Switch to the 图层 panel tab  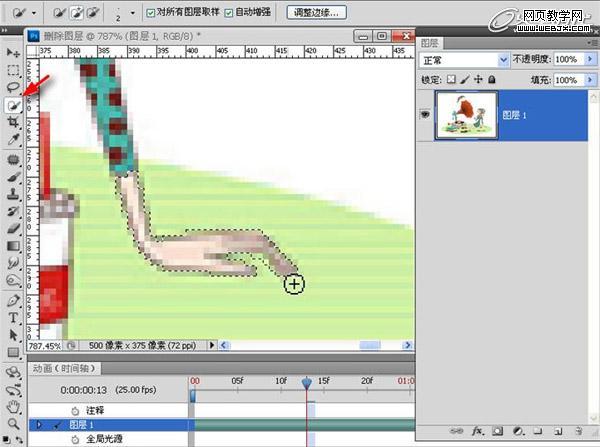click(x=430, y=43)
